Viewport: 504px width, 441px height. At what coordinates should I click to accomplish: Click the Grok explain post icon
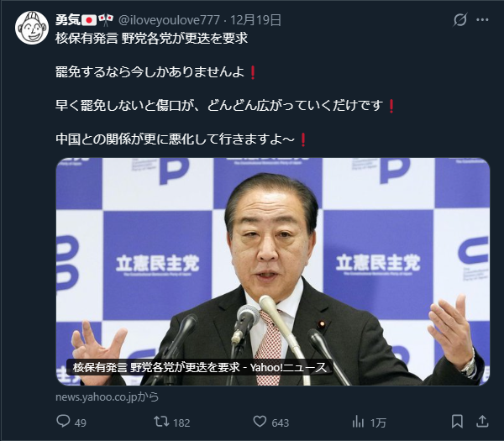point(460,20)
